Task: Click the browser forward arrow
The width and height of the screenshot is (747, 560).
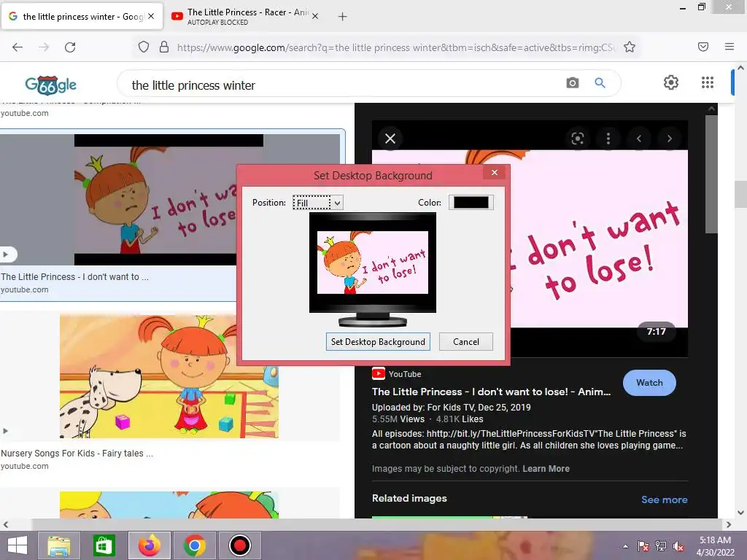Action: 44,47
